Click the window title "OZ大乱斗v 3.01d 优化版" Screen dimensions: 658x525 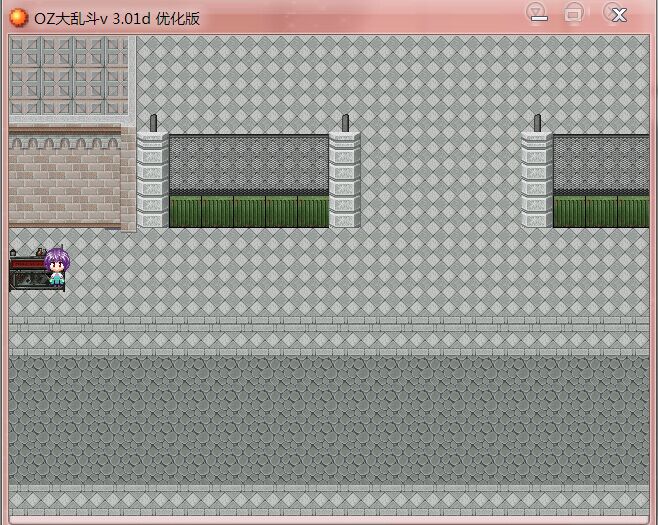click(117, 19)
